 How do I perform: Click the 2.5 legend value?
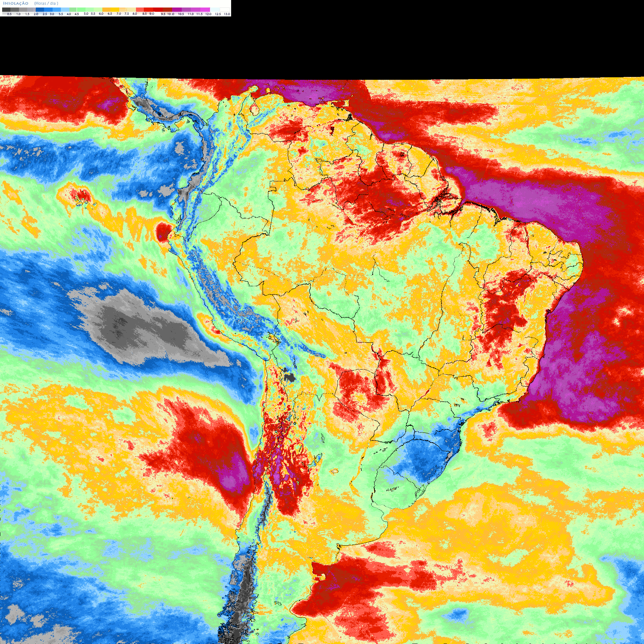coord(45,14)
